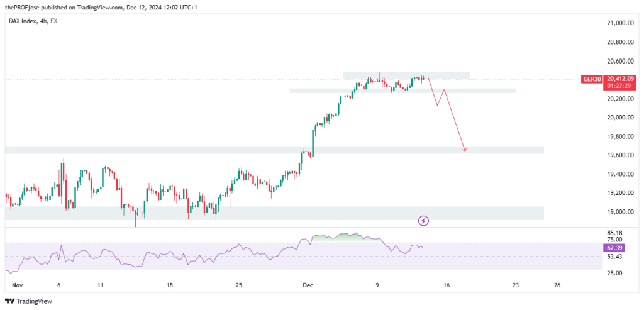Viewport: 644px width, 310px height.
Task: Select the red GER30 symbol tag
Action: click(592, 79)
